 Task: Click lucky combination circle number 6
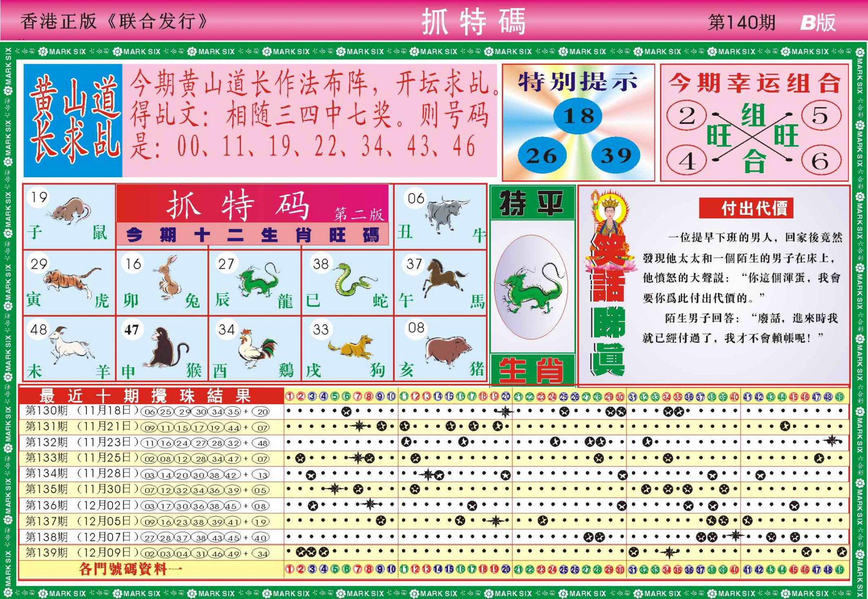[x=821, y=160]
